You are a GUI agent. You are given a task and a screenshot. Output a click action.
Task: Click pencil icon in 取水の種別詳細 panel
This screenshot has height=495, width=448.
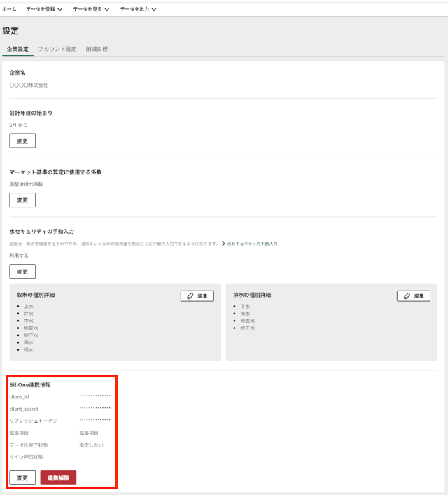[x=190, y=296]
